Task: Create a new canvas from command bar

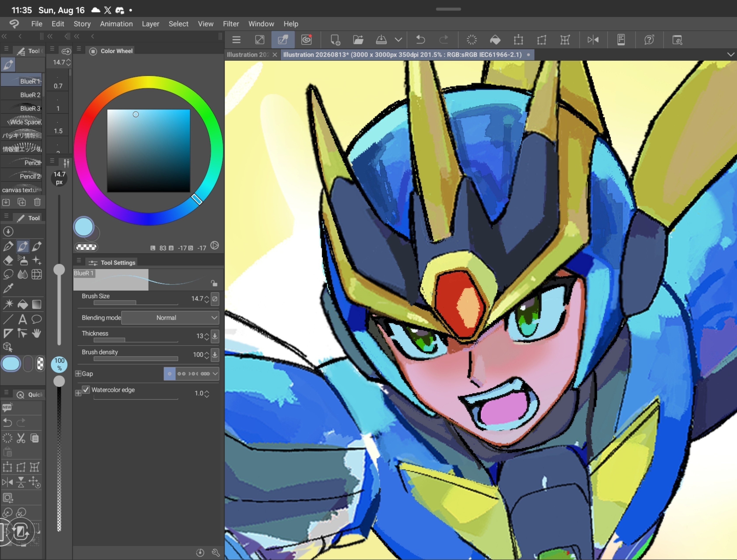Action: coord(335,40)
